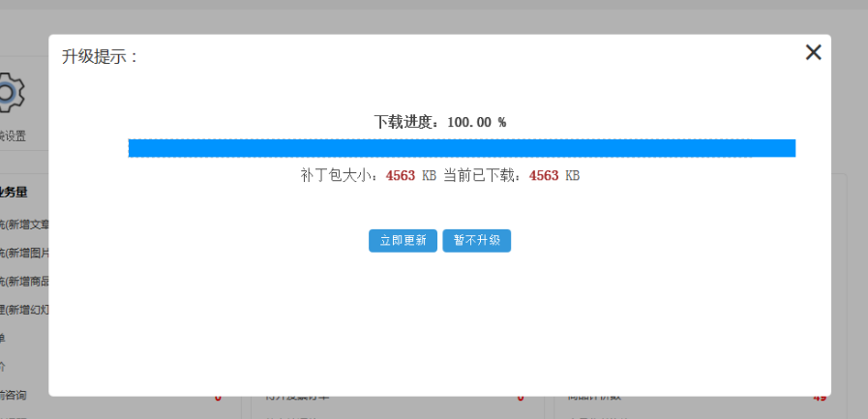Click the 业务量 section header

14,192
